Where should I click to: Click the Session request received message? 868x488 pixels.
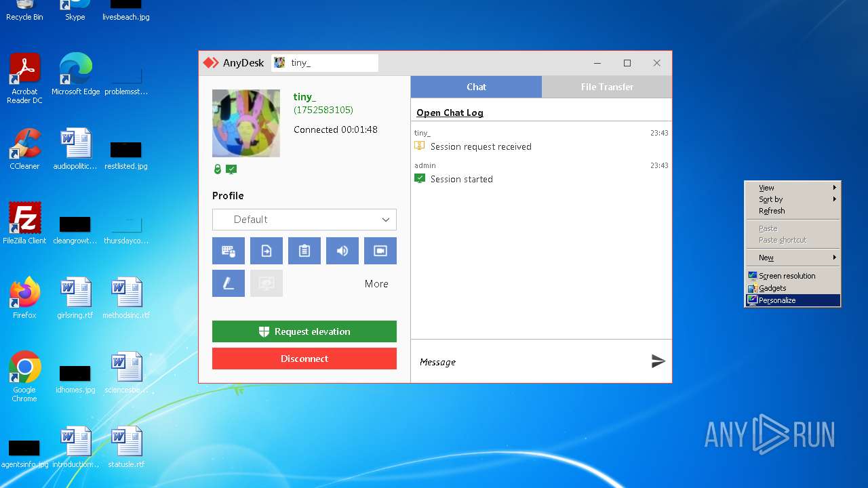481,146
